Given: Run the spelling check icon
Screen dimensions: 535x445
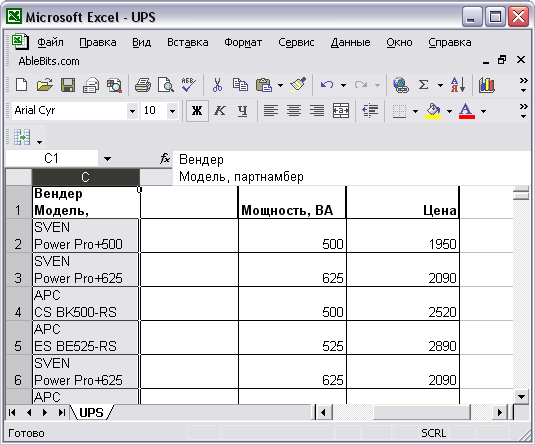Looking at the screenshot, I should coord(188,85).
